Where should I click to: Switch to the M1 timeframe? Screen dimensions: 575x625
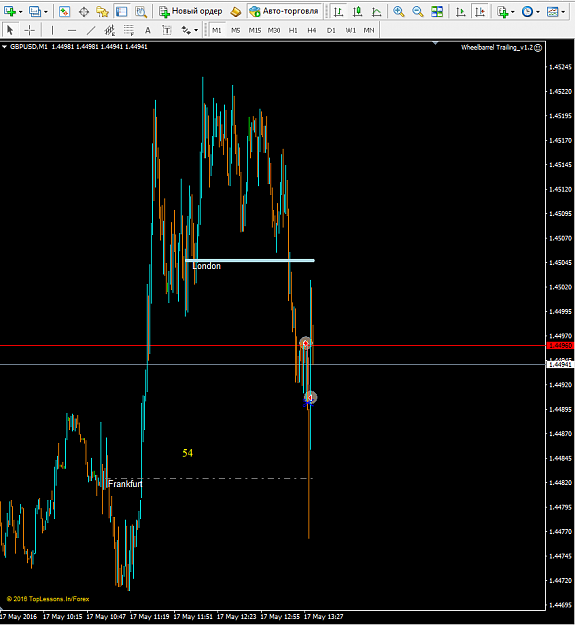216,30
